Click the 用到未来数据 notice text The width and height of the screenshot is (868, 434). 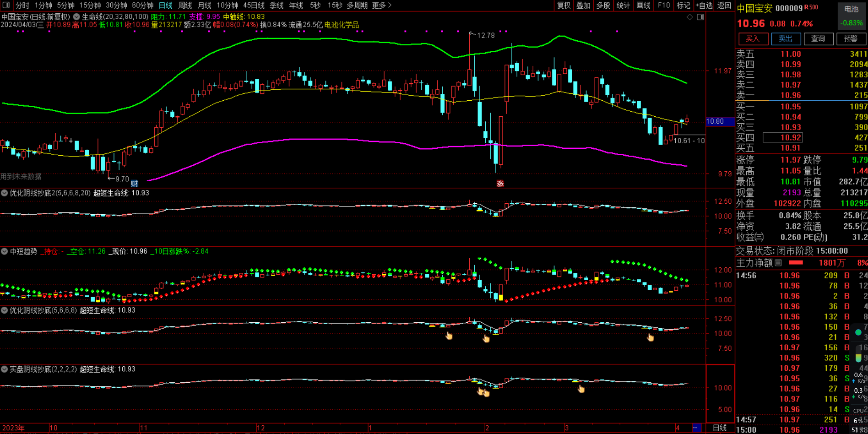click(21, 176)
